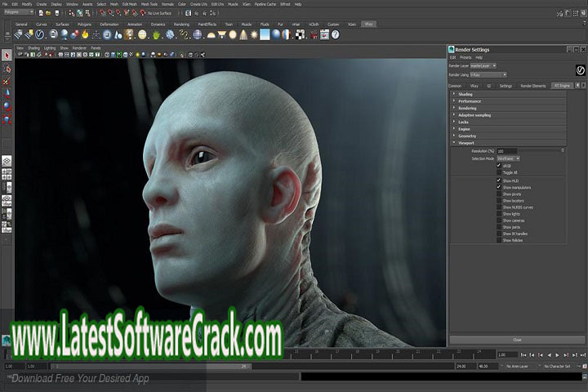This screenshot has height=392, width=588.
Task: Click the starburst light shelf icon
Action: pyautogui.click(x=254, y=35)
